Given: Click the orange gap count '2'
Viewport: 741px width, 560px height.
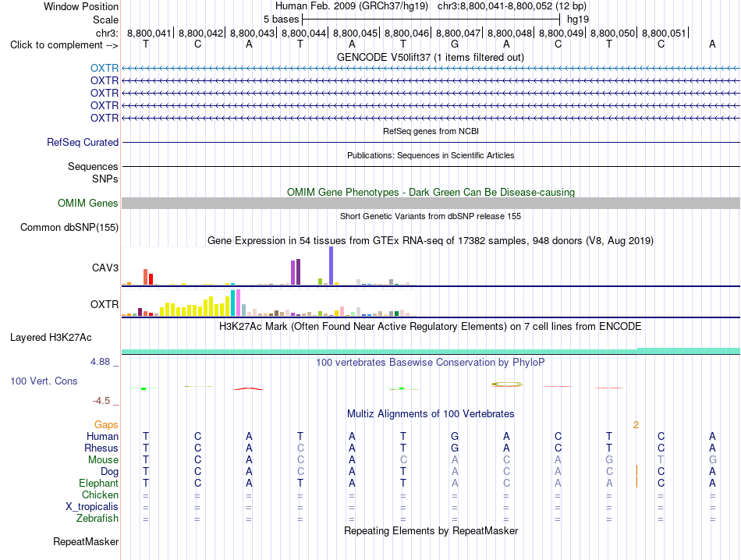Looking at the screenshot, I should point(636,425).
